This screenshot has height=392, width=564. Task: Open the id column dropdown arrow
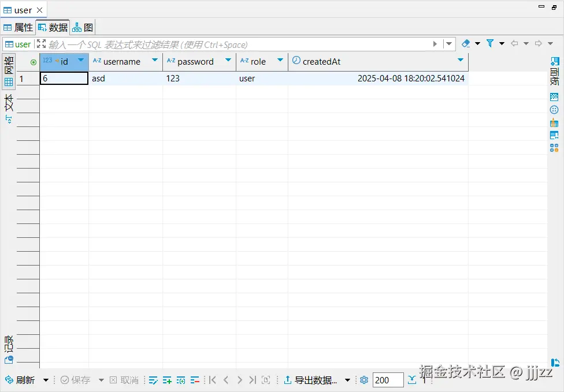(81, 60)
